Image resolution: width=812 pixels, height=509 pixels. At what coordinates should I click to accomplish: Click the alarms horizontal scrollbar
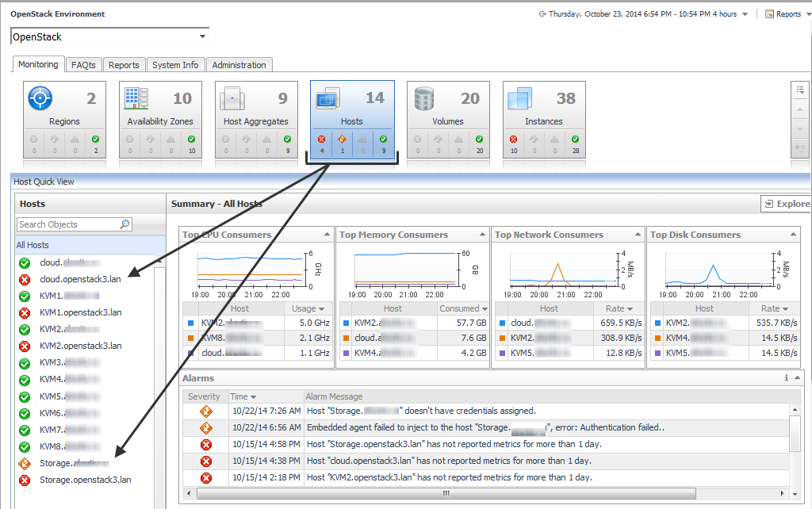tap(446, 493)
